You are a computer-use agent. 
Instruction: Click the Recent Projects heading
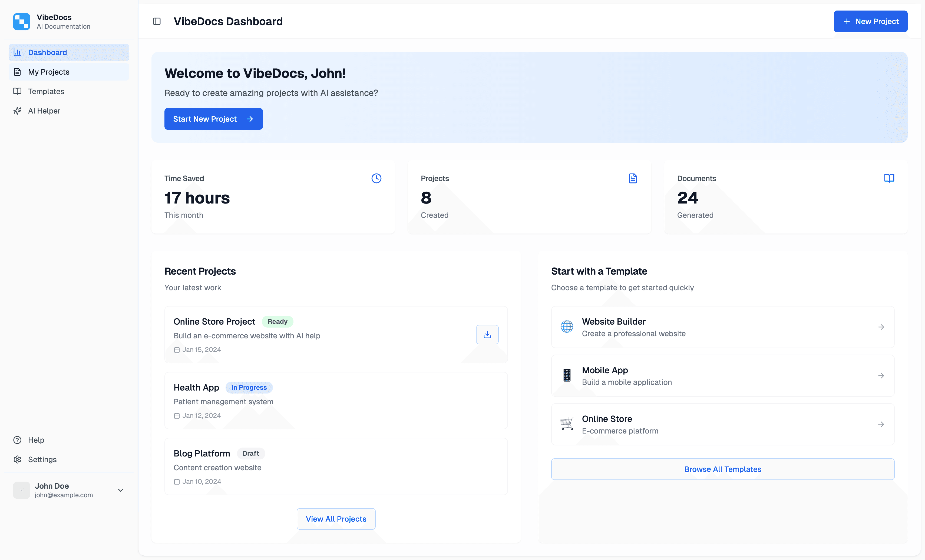click(200, 271)
